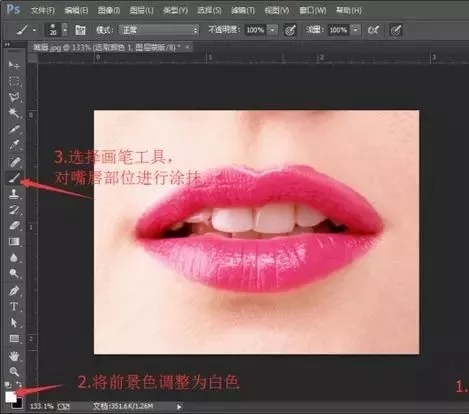
Task: Select the History Brush tool
Action: (x=14, y=210)
